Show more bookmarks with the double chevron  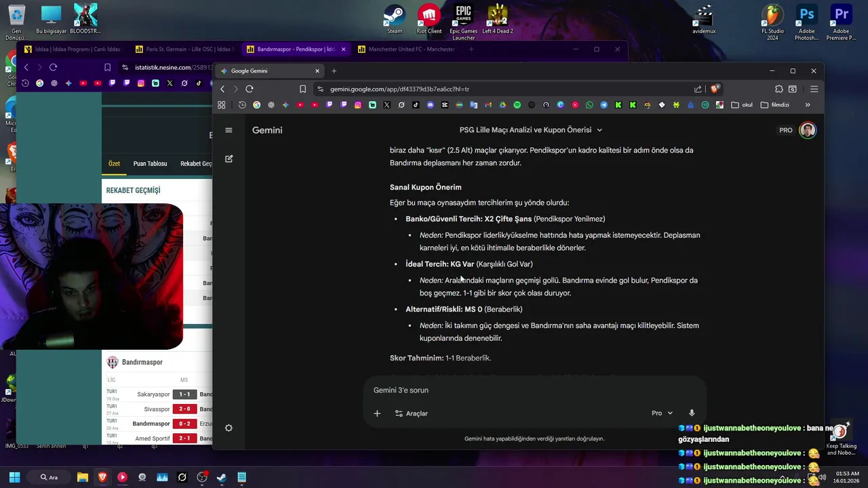pos(808,105)
